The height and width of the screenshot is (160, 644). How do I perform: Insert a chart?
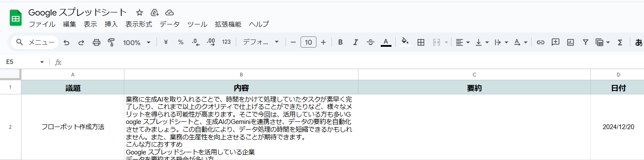[x=571, y=42]
